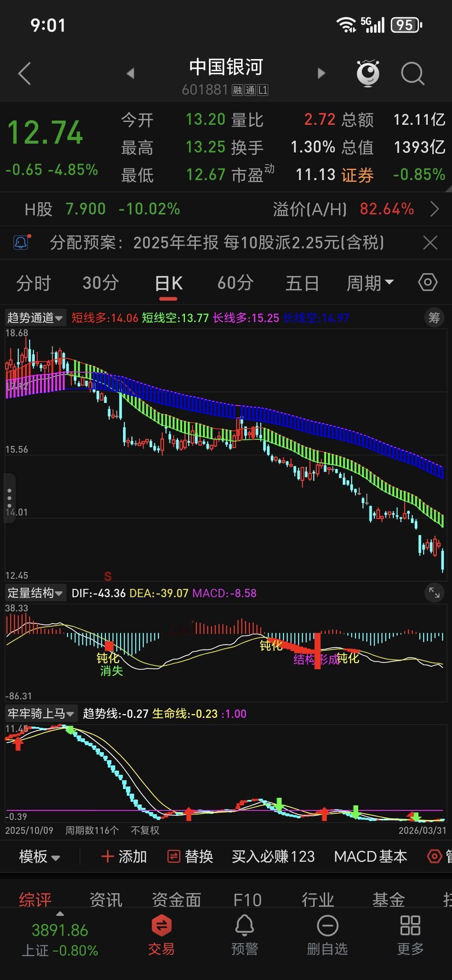This screenshot has width=452, height=980.
Task: Open stock search magnifier icon
Action: tap(413, 74)
